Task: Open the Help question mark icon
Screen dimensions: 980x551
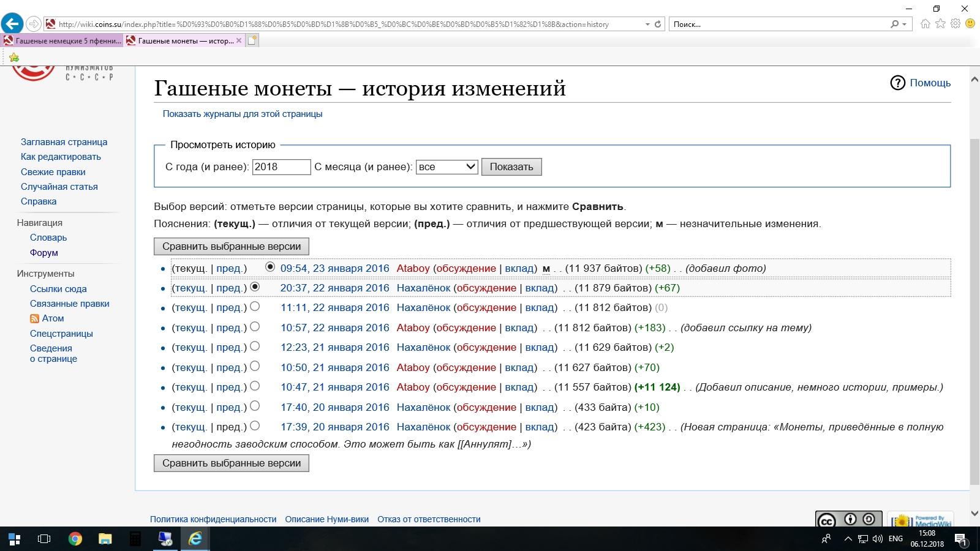Action: point(897,83)
